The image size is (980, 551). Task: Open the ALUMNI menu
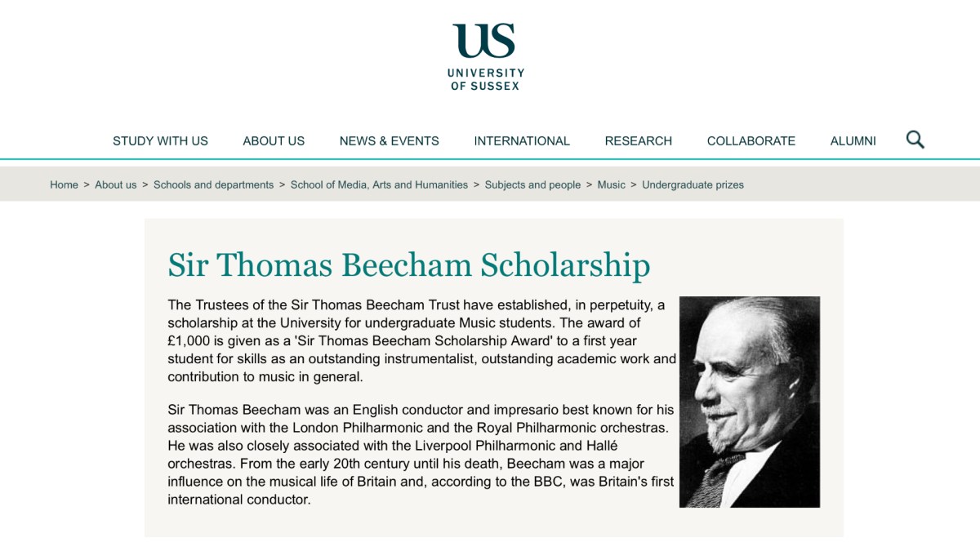(853, 140)
